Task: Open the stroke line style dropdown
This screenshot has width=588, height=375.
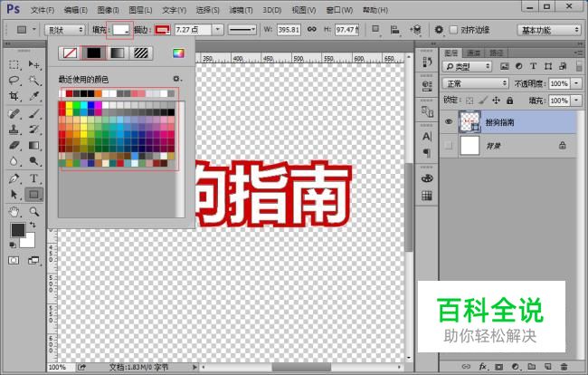Action: [242, 30]
